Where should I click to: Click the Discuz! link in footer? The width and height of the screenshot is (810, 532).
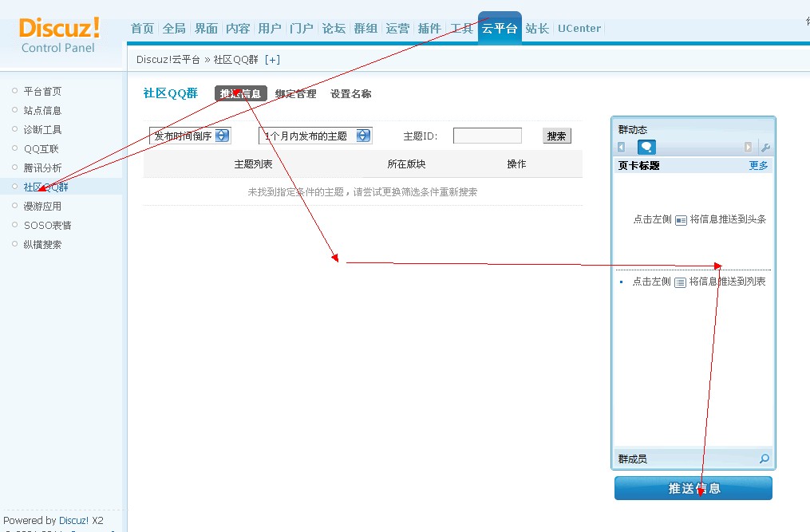point(73,520)
